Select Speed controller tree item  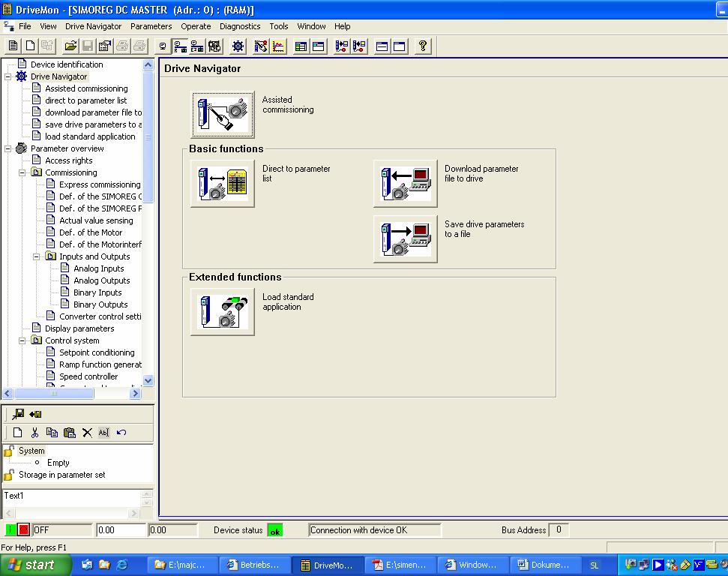88,376
